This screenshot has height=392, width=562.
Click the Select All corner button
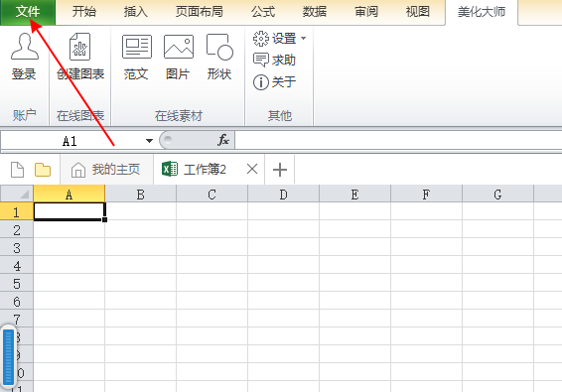[x=17, y=194]
